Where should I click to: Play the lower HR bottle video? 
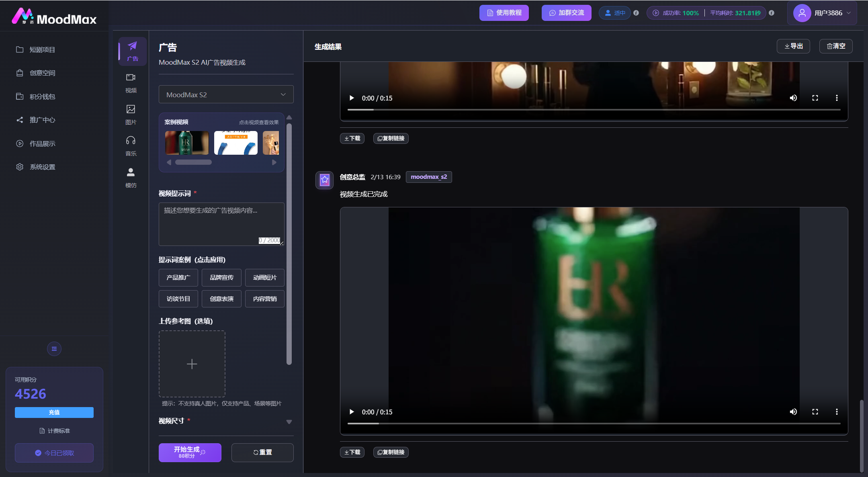pyautogui.click(x=352, y=412)
